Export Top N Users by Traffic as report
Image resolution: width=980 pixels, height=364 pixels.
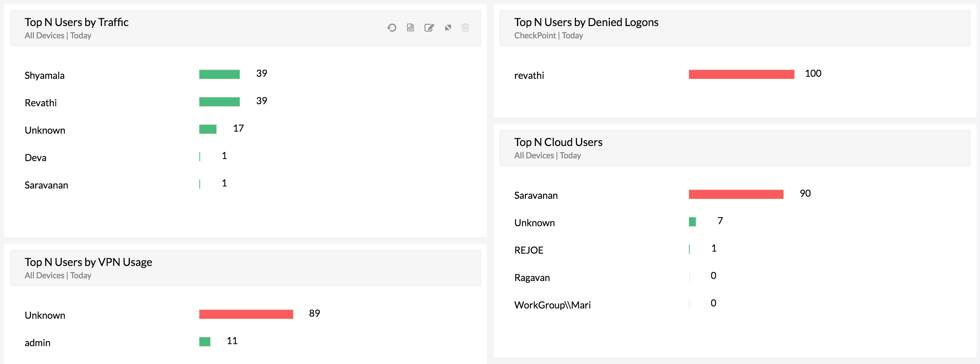point(410,27)
